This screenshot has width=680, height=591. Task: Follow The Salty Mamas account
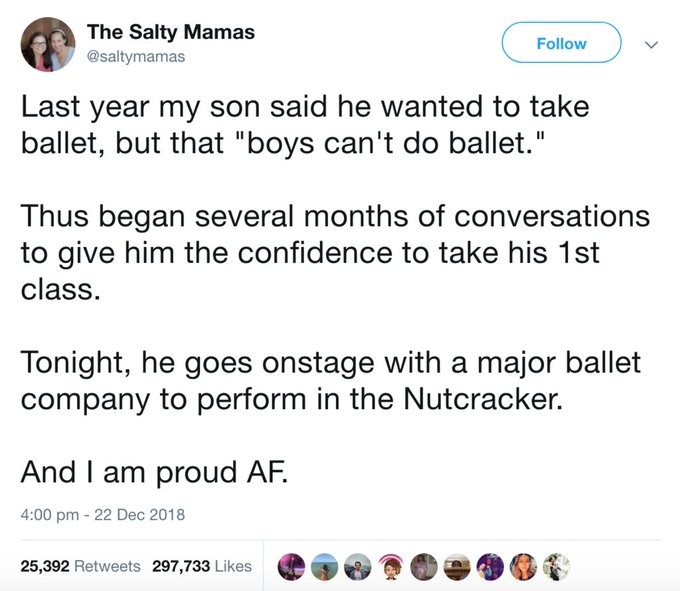(x=562, y=43)
